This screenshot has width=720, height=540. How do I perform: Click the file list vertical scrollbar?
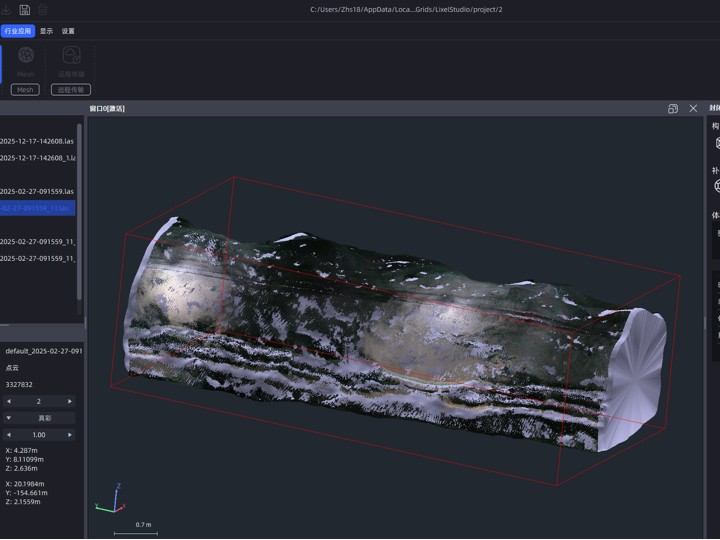pyautogui.click(x=79, y=211)
